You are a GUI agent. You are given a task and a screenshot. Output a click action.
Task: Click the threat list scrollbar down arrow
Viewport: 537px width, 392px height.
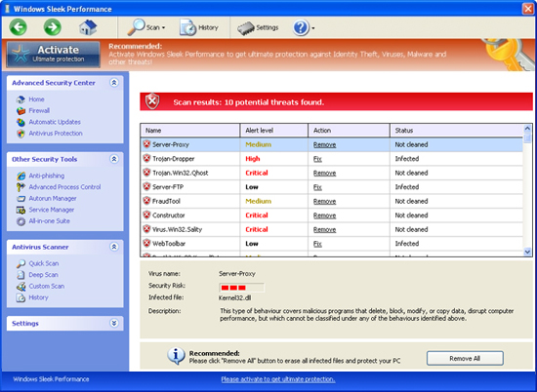click(x=527, y=252)
